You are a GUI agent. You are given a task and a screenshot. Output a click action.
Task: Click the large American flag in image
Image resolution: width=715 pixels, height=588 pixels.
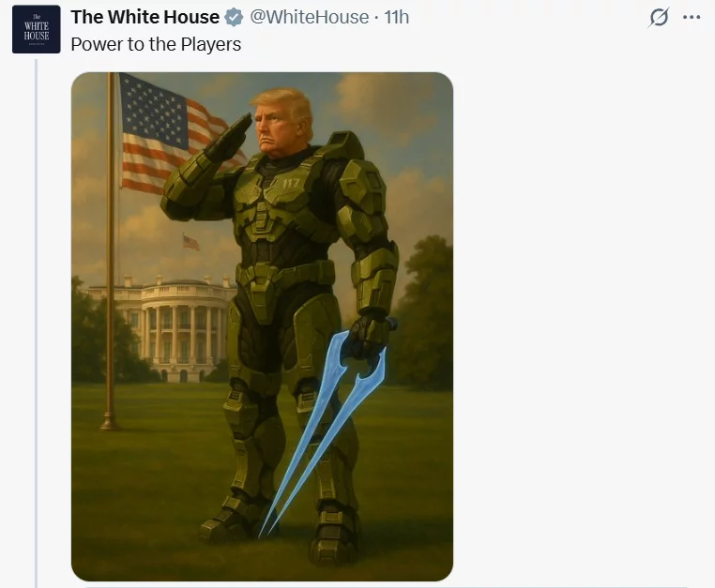click(175, 134)
